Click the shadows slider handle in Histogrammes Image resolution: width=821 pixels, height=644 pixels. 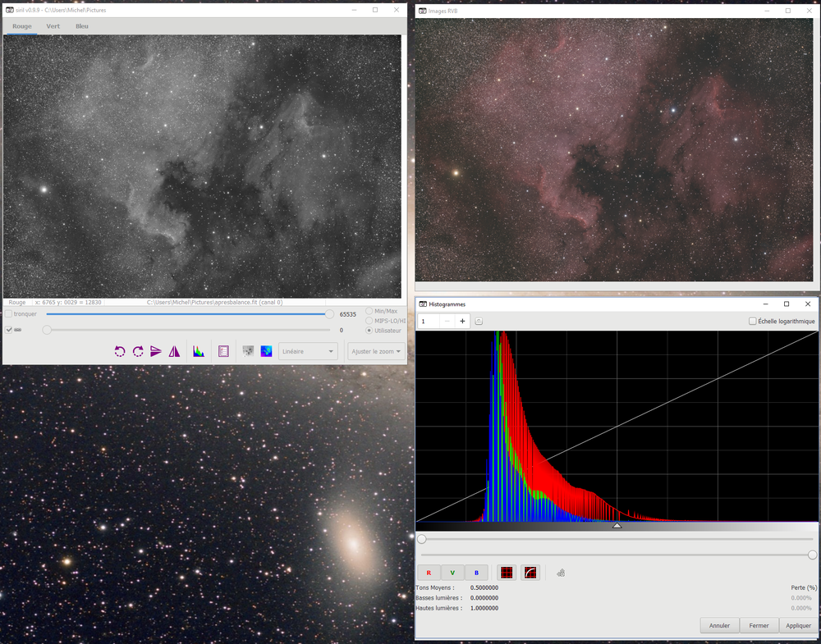pyautogui.click(x=421, y=539)
